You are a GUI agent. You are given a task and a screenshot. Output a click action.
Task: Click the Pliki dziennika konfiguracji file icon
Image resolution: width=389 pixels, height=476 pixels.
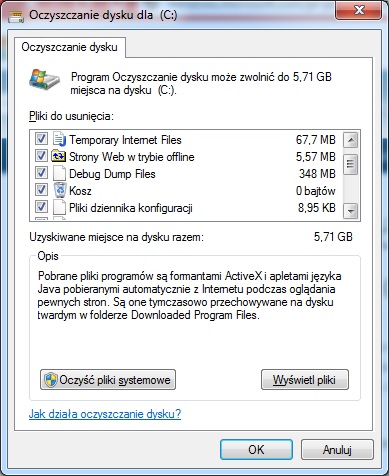59,207
